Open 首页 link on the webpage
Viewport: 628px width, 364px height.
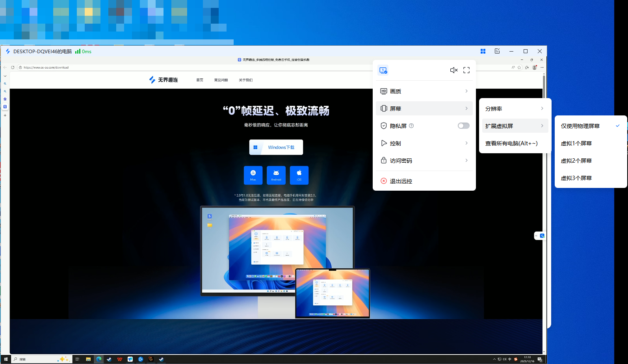click(200, 80)
